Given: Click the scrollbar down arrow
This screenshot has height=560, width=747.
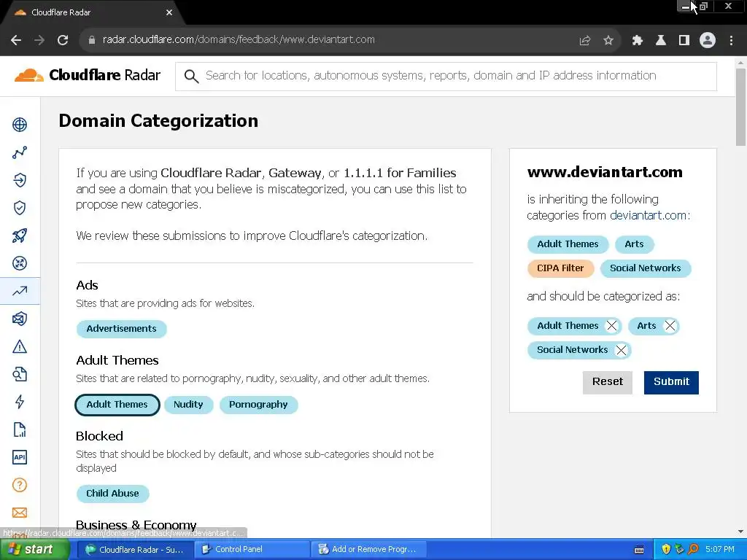Looking at the screenshot, I should [x=740, y=532].
